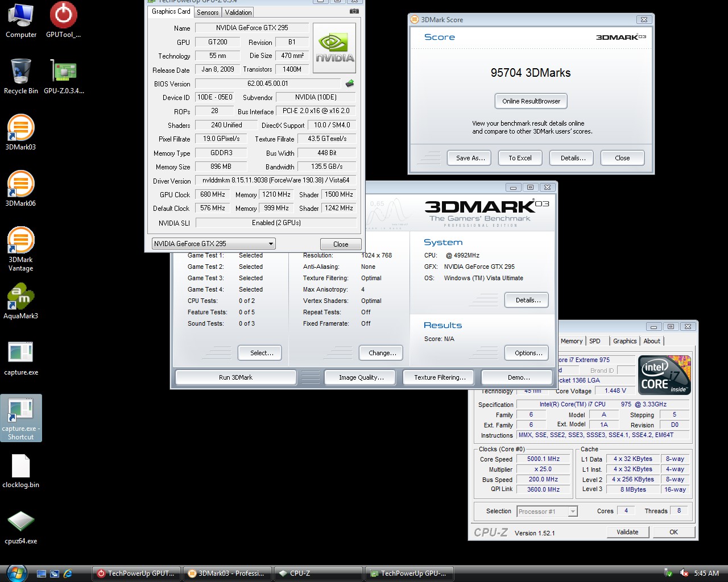Select the cpuz64.exe desktop icon
This screenshot has width=728, height=582.
[21, 527]
